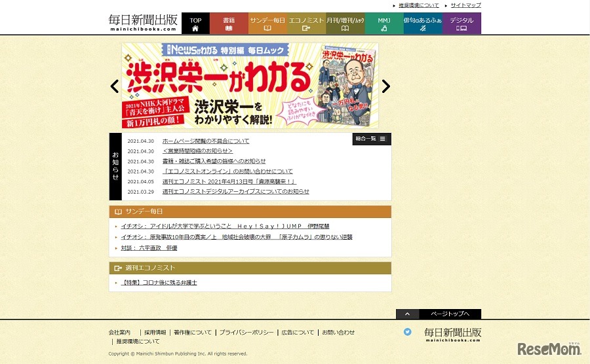The height and width of the screenshot is (364, 590).
Task: Open お問い合わせ footer link
Action: [x=338, y=333]
